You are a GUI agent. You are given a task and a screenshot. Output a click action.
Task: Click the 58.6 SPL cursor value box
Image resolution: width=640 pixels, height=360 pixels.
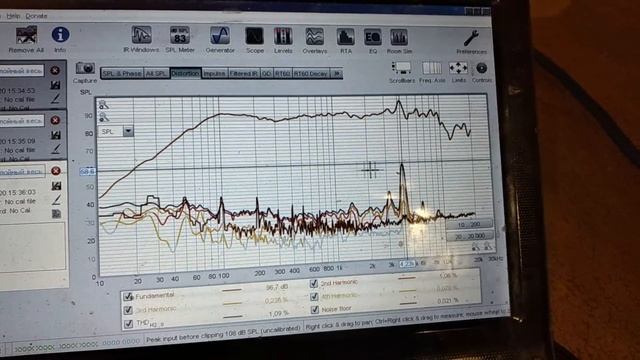pyautogui.click(x=87, y=172)
